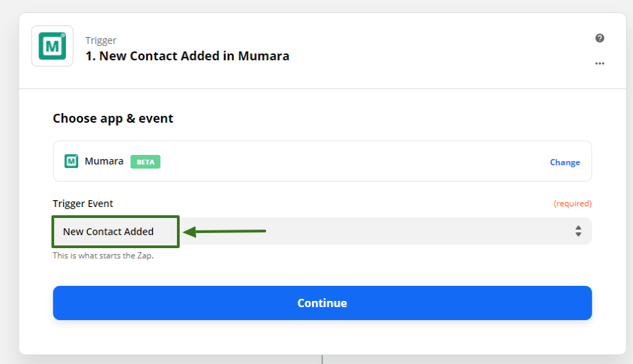Open the three-dot more options menu
This screenshot has height=364, width=633.
(x=599, y=63)
